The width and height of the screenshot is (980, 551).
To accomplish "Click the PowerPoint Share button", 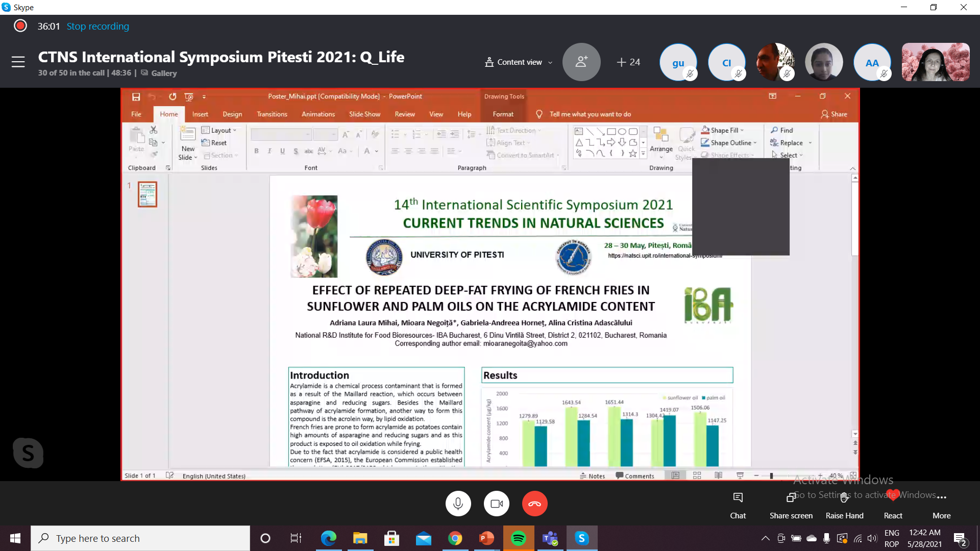I will point(834,114).
